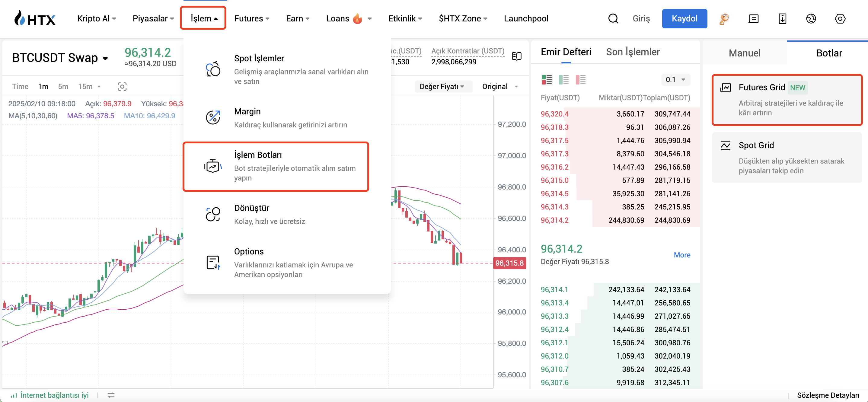
Task: Expand the Etkinlik menu
Action: pos(405,18)
